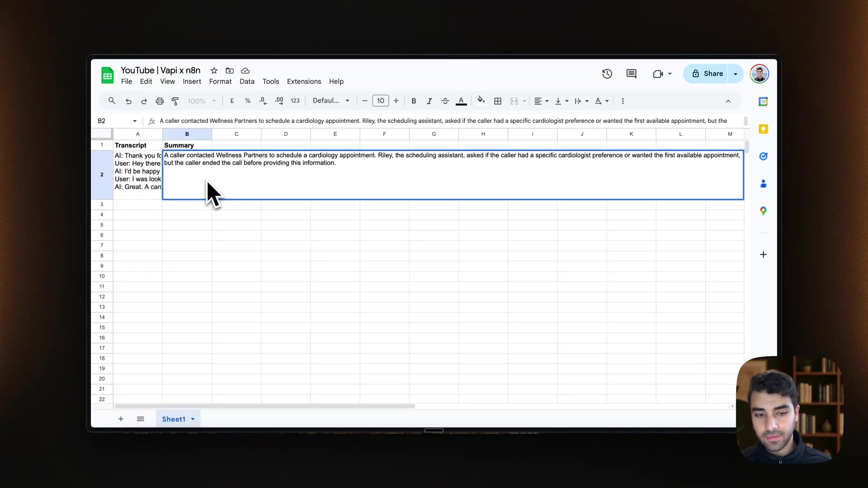Toggle bold formatting

pos(413,101)
